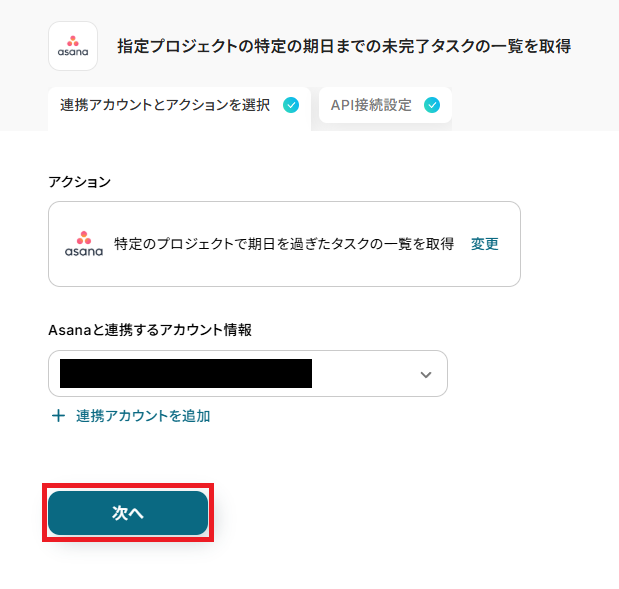
Task: Click the redacted account name in dropdown
Action: click(186, 373)
